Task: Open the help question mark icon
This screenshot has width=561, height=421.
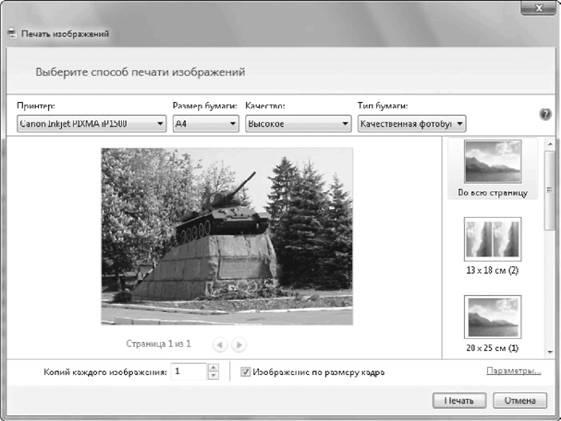Action: click(x=545, y=114)
